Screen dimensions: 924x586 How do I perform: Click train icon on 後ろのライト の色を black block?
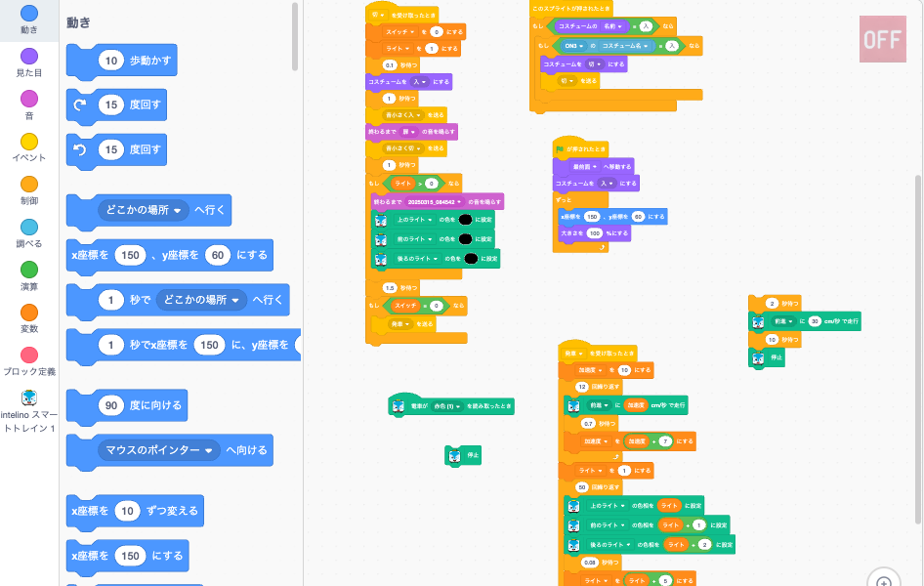pyautogui.click(x=381, y=259)
